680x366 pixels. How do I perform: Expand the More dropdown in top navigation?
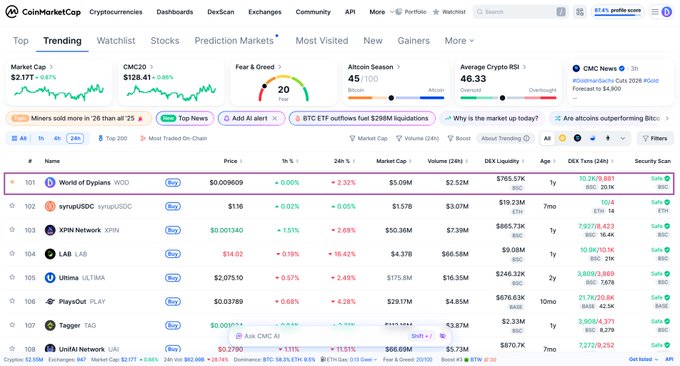click(381, 12)
